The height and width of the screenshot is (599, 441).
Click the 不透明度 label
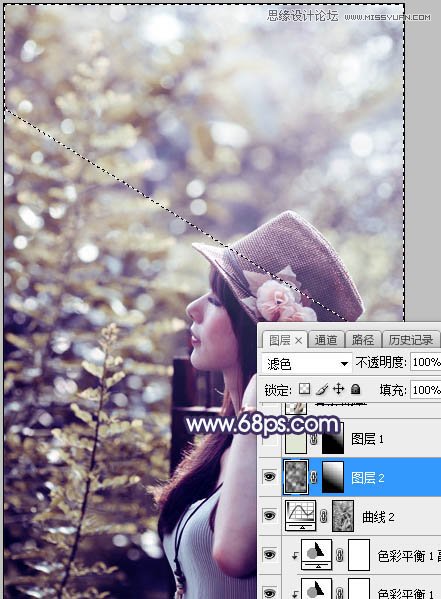point(381,362)
